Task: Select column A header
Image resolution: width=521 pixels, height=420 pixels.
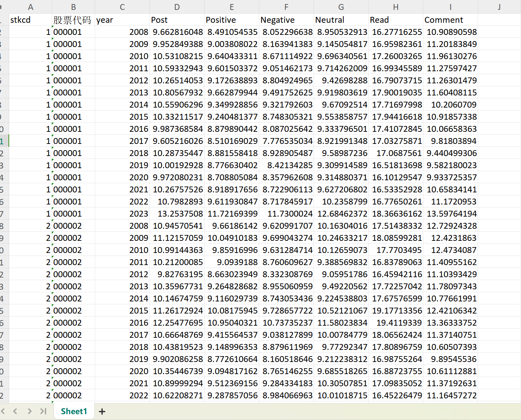Action: [30, 7]
